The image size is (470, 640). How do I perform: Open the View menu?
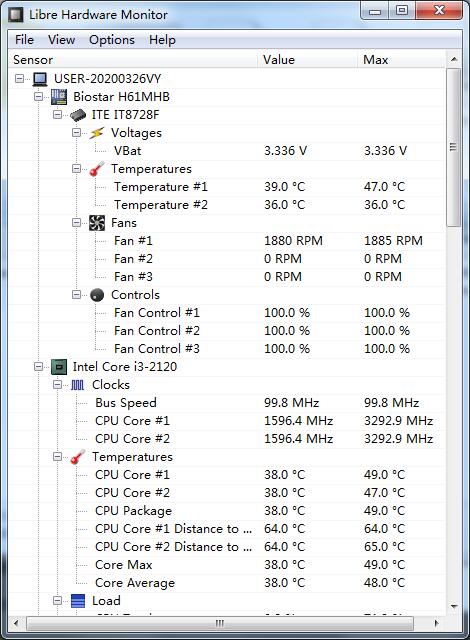61,40
